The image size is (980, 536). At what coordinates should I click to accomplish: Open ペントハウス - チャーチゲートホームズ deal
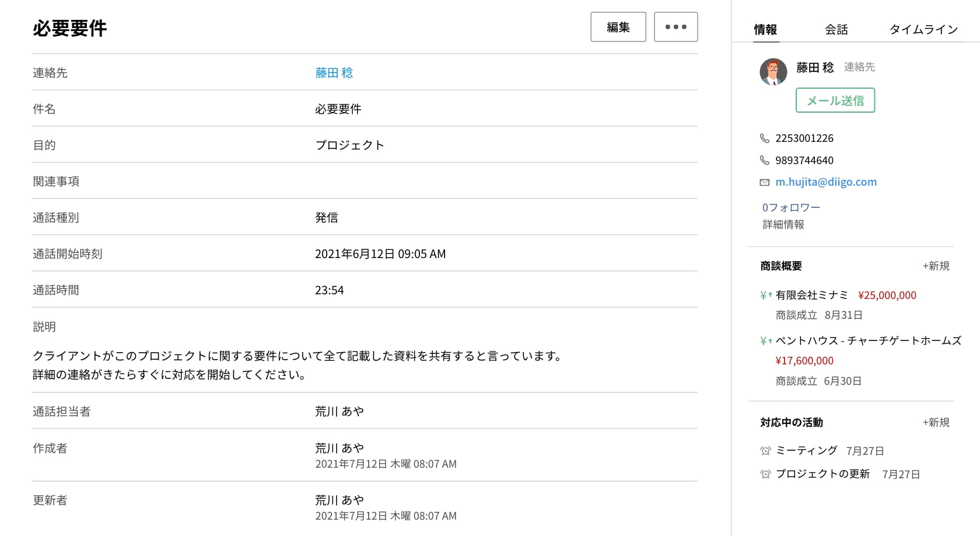pyautogui.click(x=869, y=340)
